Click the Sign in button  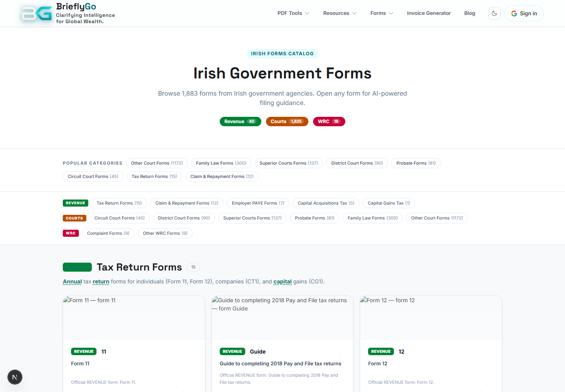[524, 13]
